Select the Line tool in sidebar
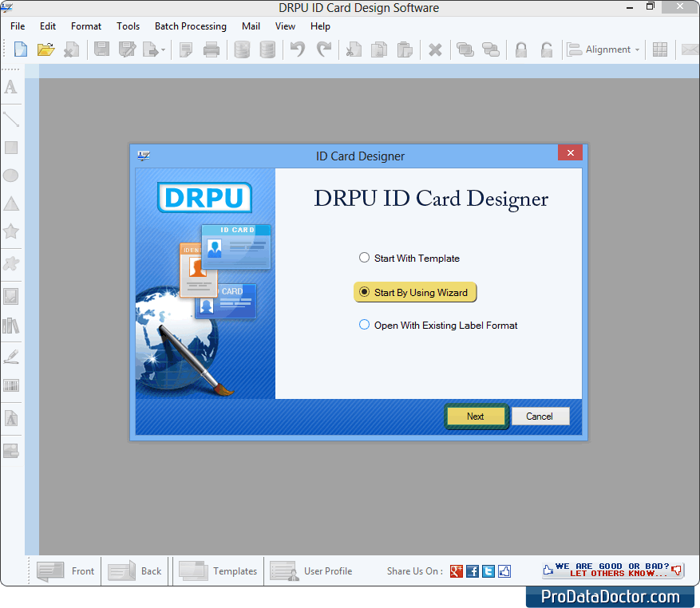The height and width of the screenshot is (608, 700). pyautogui.click(x=10, y=119)
